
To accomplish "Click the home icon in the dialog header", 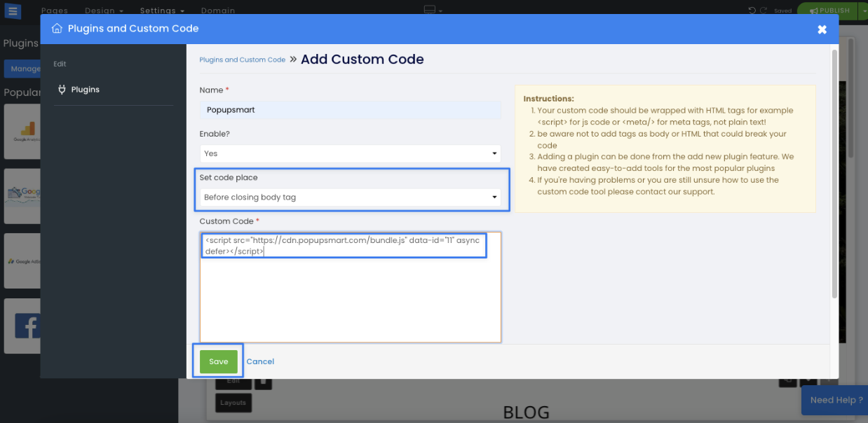I will (57, 29).
